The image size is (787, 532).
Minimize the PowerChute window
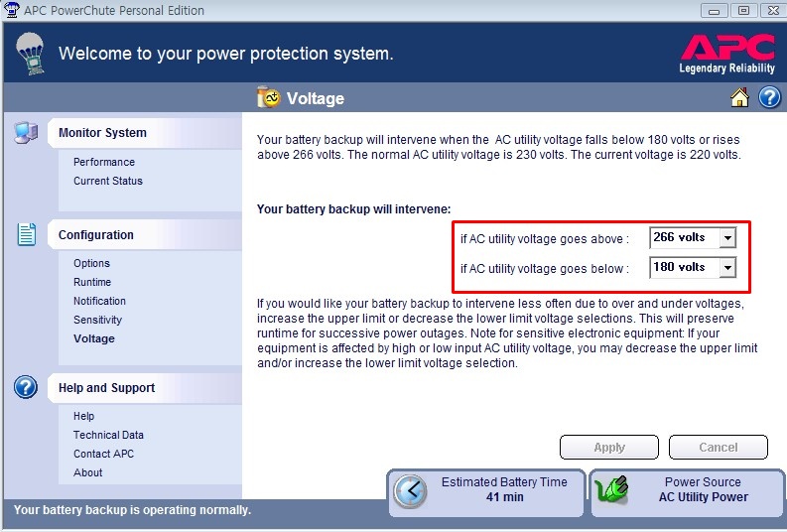tap(714, 10)
